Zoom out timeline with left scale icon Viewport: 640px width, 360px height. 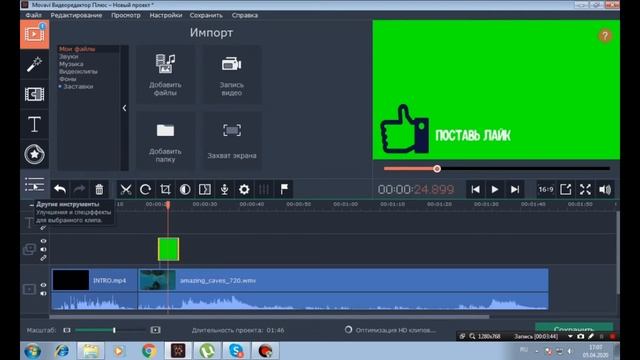pyautogui.click(x=67, y=330)
